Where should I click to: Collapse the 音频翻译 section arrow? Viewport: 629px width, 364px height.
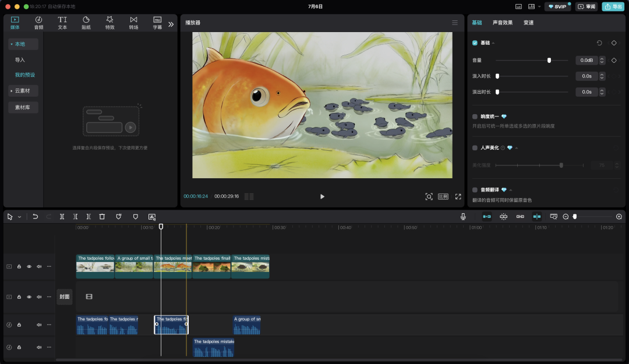coord(511,190)
